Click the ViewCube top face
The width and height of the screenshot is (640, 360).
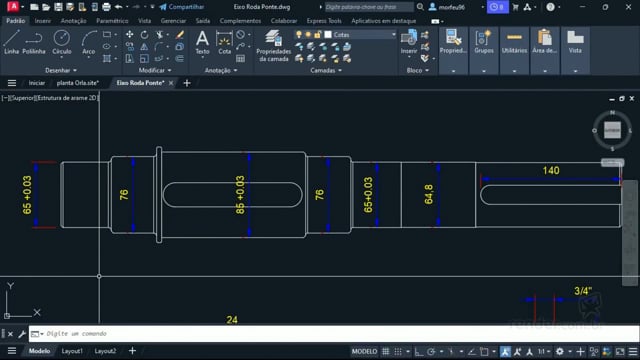point(612,130)
